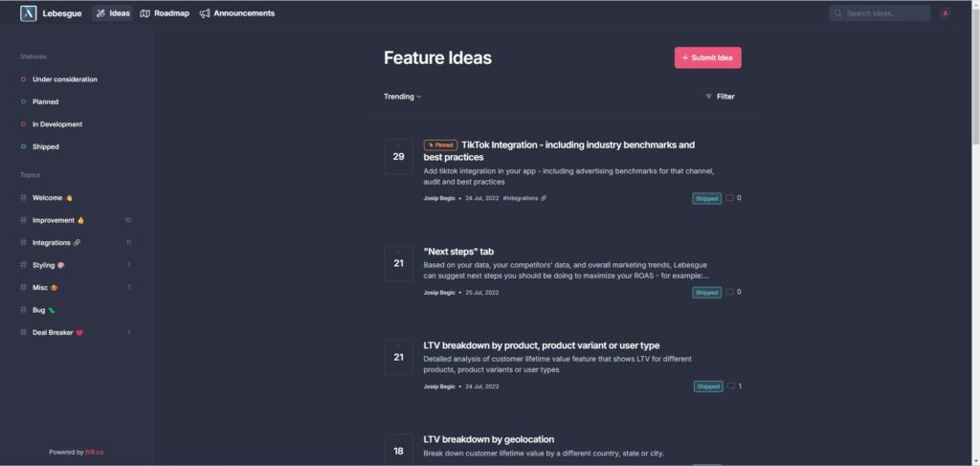This screenshot has height=466, width=980.
Task: Open the frill.co link
Action: click(94, 453)
